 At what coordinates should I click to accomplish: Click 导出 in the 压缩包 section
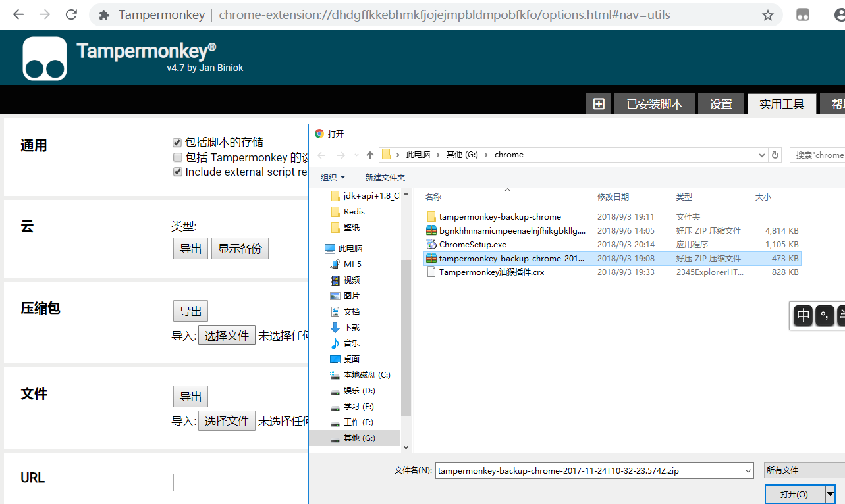tap(191, 311)
